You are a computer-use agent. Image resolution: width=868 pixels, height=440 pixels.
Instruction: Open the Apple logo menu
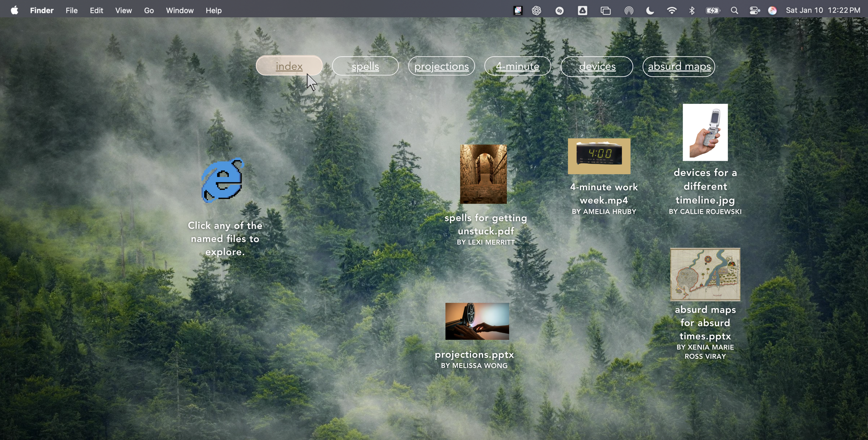(x=14, y=10)
